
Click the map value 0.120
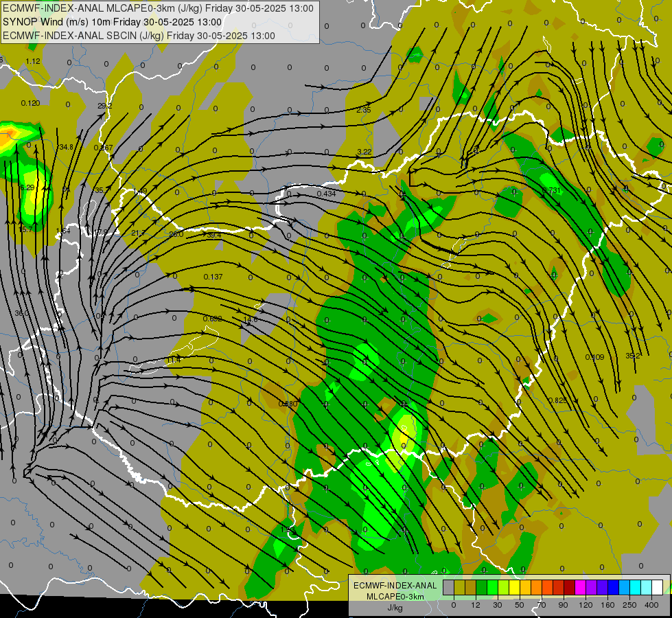point(30,104)
